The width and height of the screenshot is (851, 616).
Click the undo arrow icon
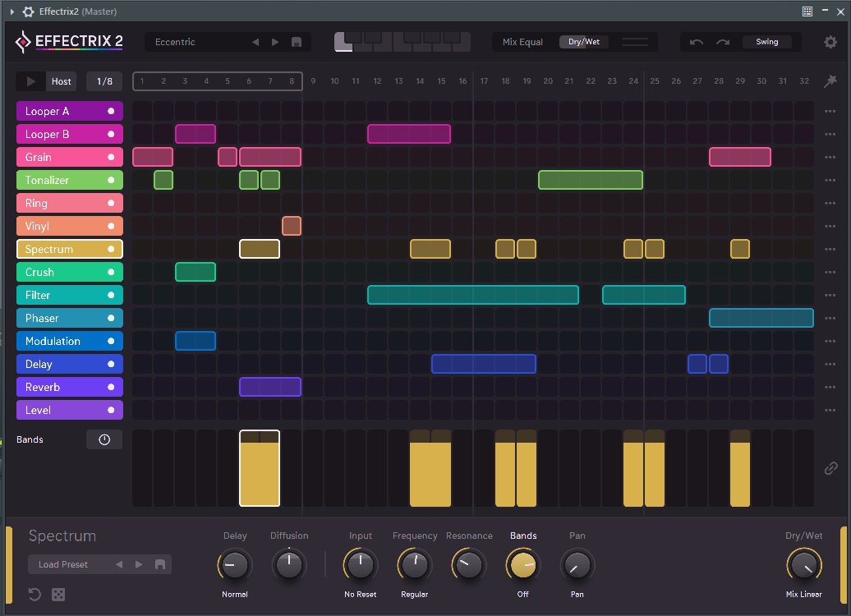[x=697, y=42]
